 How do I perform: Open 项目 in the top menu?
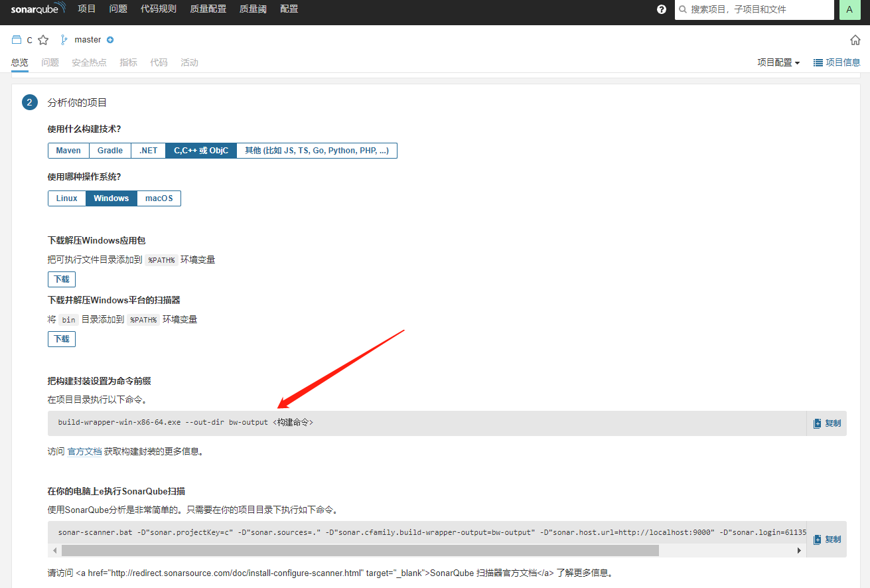coord(87,9)
